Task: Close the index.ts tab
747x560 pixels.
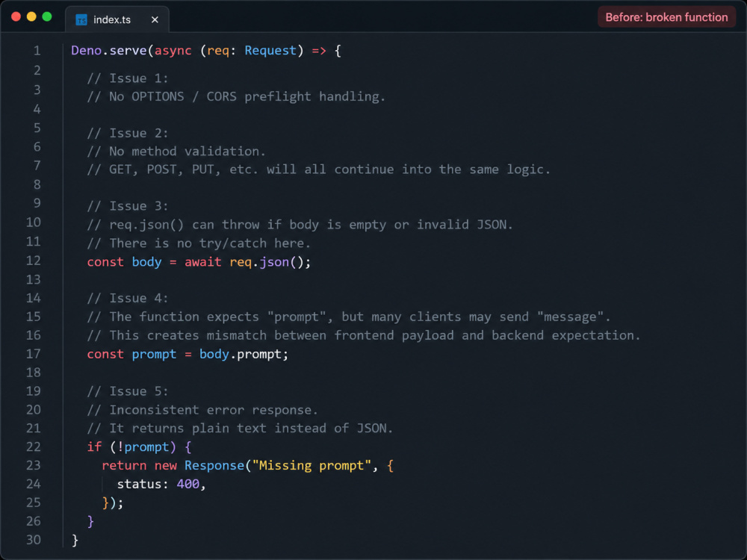Action: point(155,19)
